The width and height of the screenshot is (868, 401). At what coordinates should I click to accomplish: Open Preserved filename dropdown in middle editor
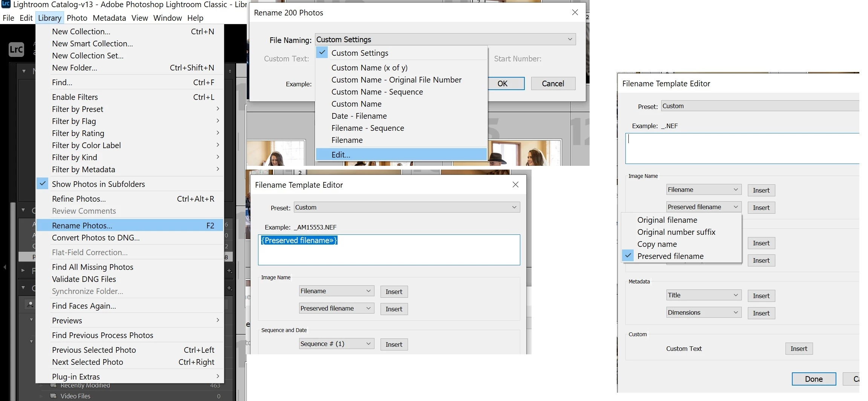point(336,308)
